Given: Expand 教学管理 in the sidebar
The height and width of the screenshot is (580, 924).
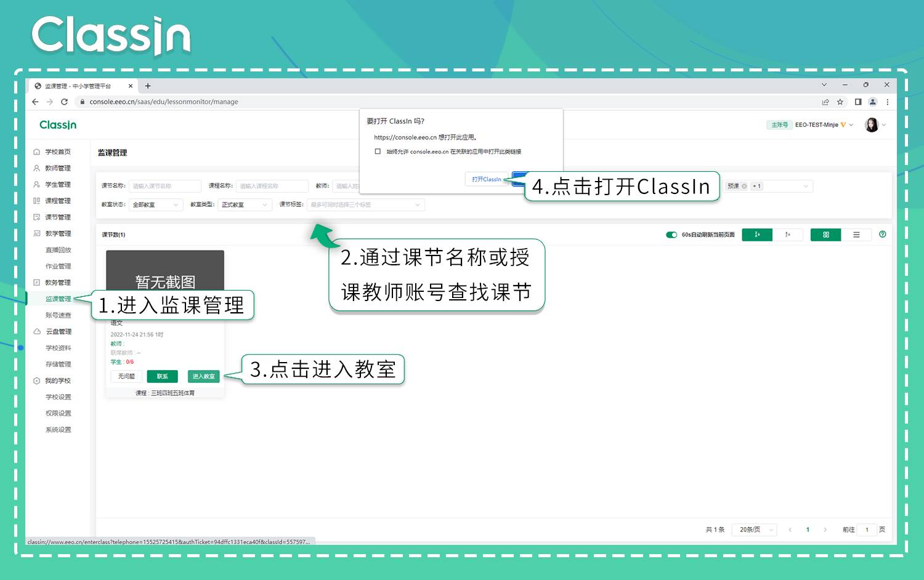Looking at the screenshot, I should (58, 233).
